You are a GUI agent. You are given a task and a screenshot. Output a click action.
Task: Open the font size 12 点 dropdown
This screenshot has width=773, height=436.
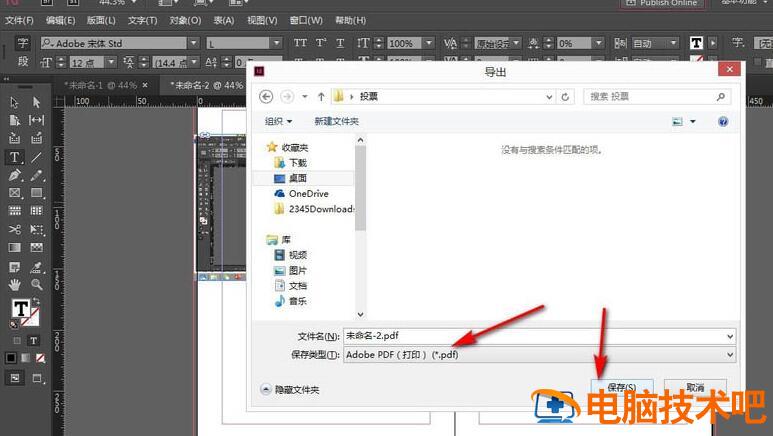pyautogui.click(x=111, y=62)
